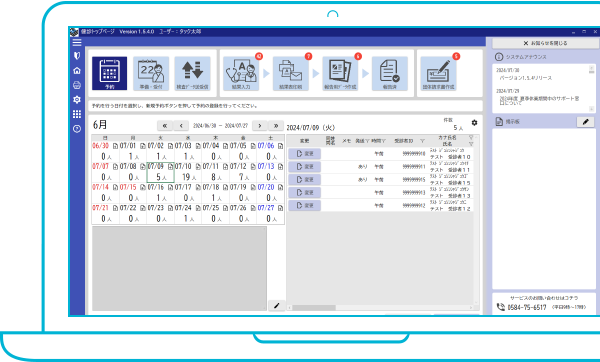
Task: Open the hamburger menu in the sidebar
Action: pos(77,42)
